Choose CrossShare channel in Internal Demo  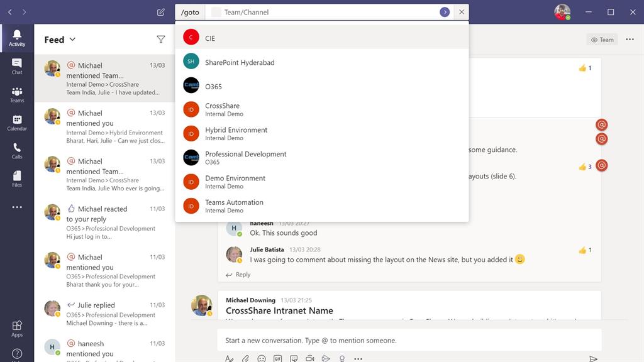[321, 109]
